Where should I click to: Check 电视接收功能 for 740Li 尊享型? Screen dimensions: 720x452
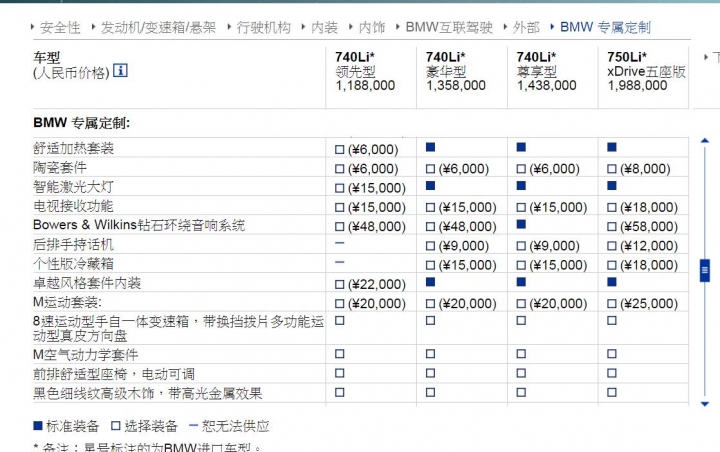(521, 207)
